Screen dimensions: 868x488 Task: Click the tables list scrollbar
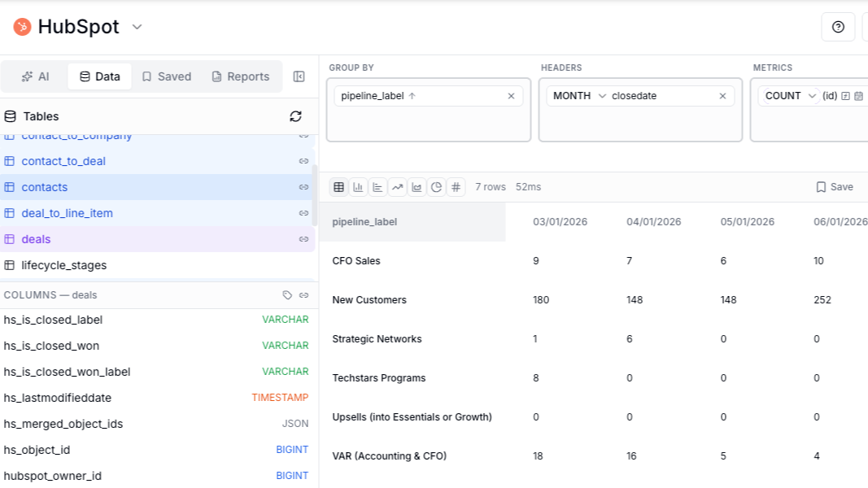[x=315, y=194]
